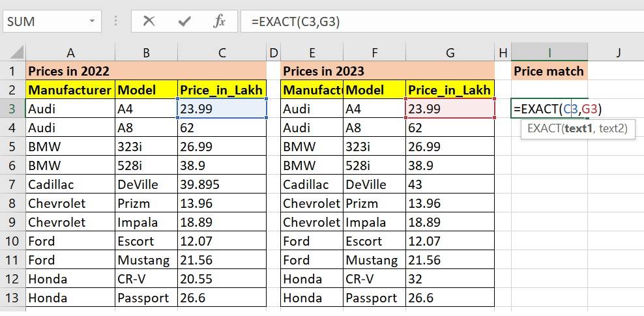The width and height of the screenshot is (644, 316).
Task: Click the Cancel (X) formula button
Action: 149,22
